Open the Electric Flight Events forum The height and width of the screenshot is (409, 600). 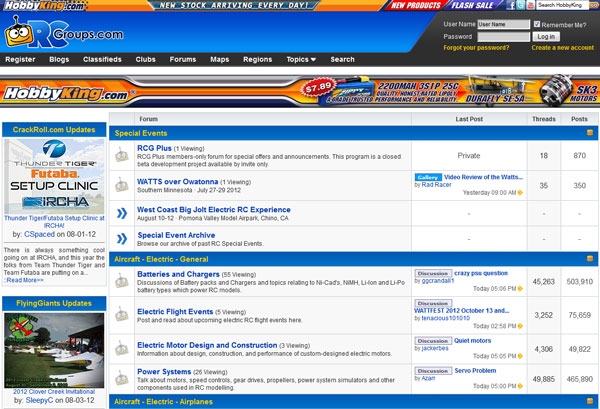pyautogui.click(x=175, y=312)
